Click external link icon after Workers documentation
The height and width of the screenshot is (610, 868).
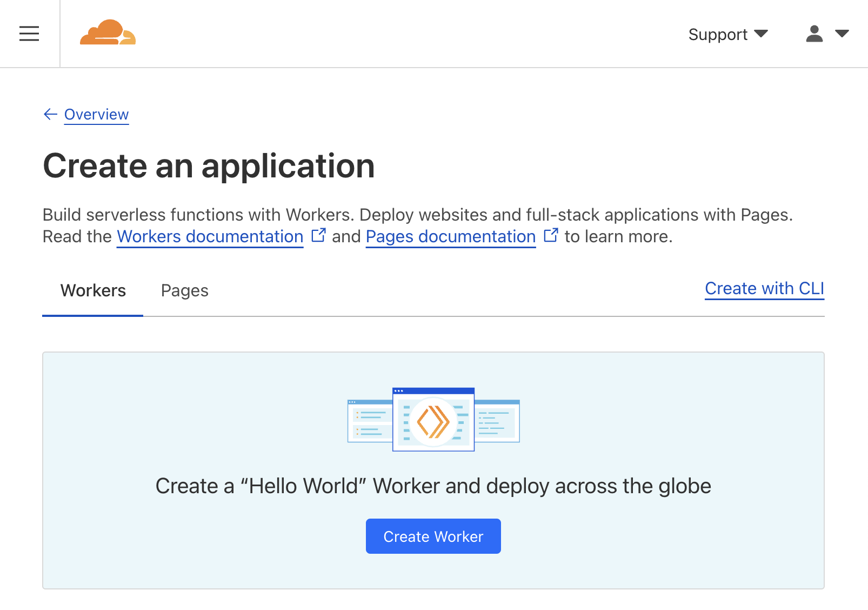point(318,235)
